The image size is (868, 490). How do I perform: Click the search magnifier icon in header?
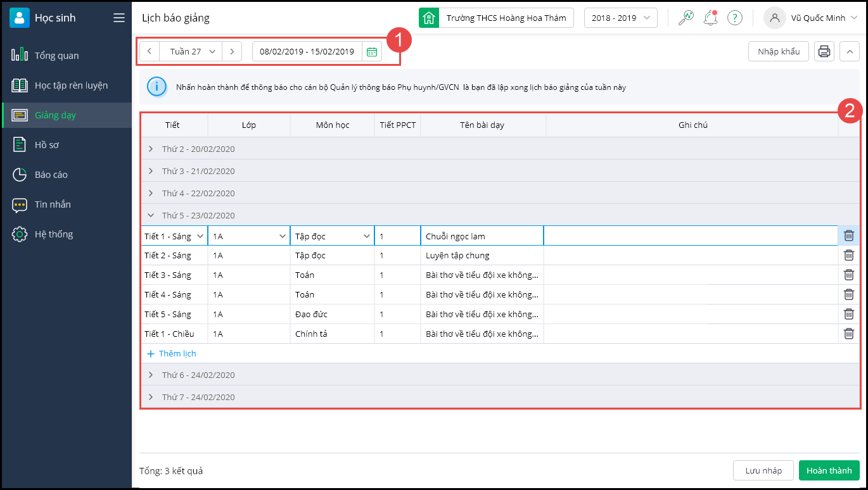[x=686, y=18]
